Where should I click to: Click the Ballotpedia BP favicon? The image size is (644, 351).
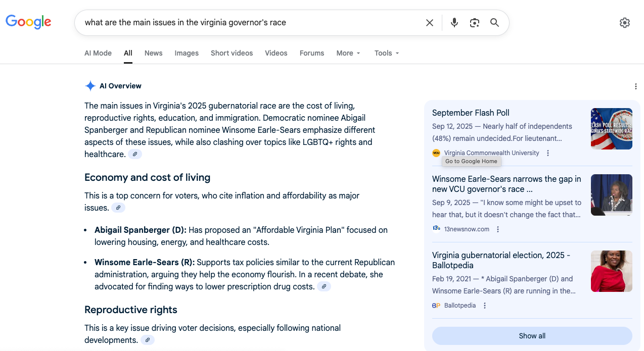point(436,306)
